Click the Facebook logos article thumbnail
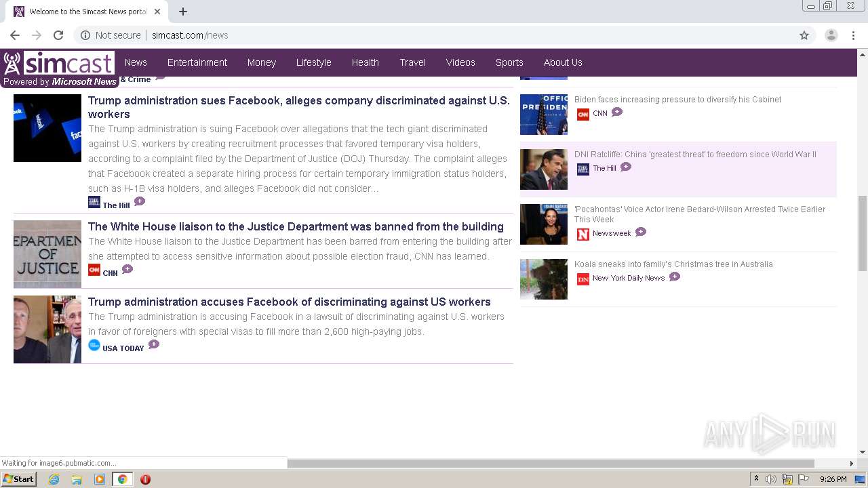The width and height of the screenshot is (868, 488). tap(47, 128)
